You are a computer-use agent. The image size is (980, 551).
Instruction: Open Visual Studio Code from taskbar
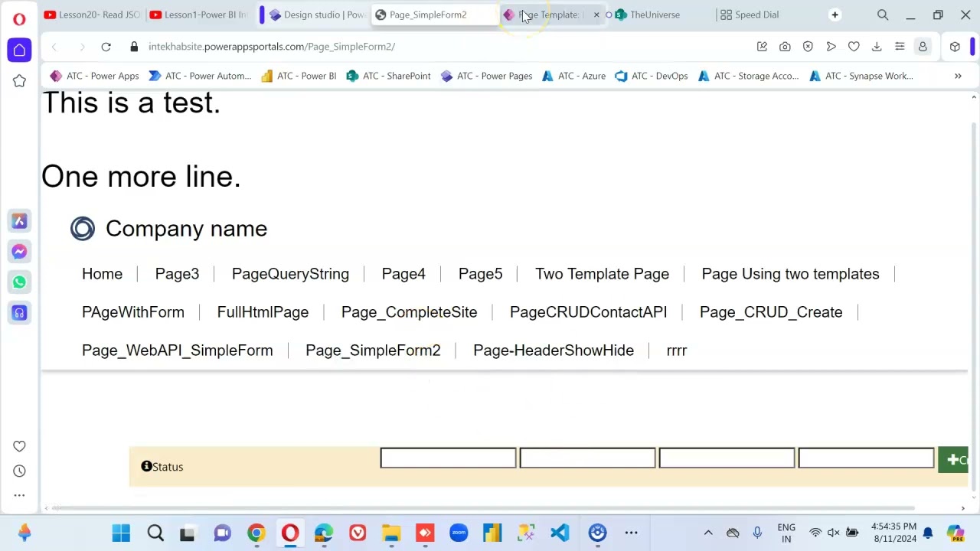coord(560,533)
